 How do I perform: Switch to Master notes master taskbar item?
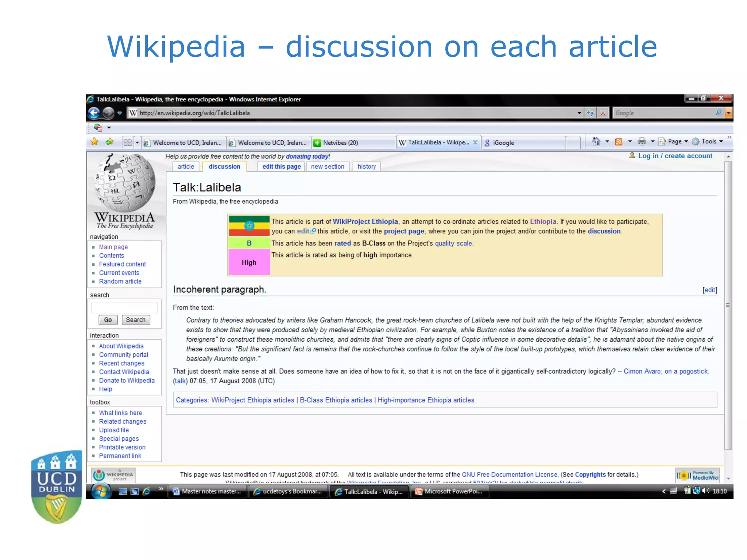pyautogui.click(x=207, y=491)
